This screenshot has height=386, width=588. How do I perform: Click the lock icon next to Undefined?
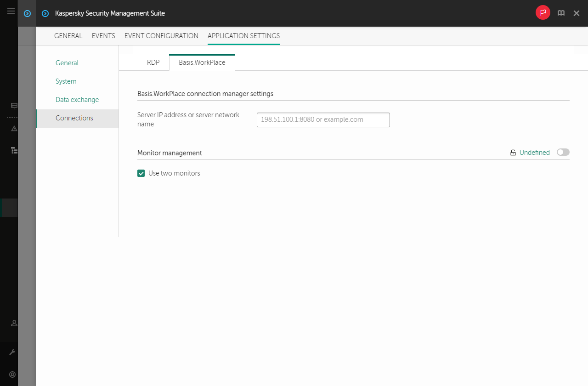(x=513, y=152)
